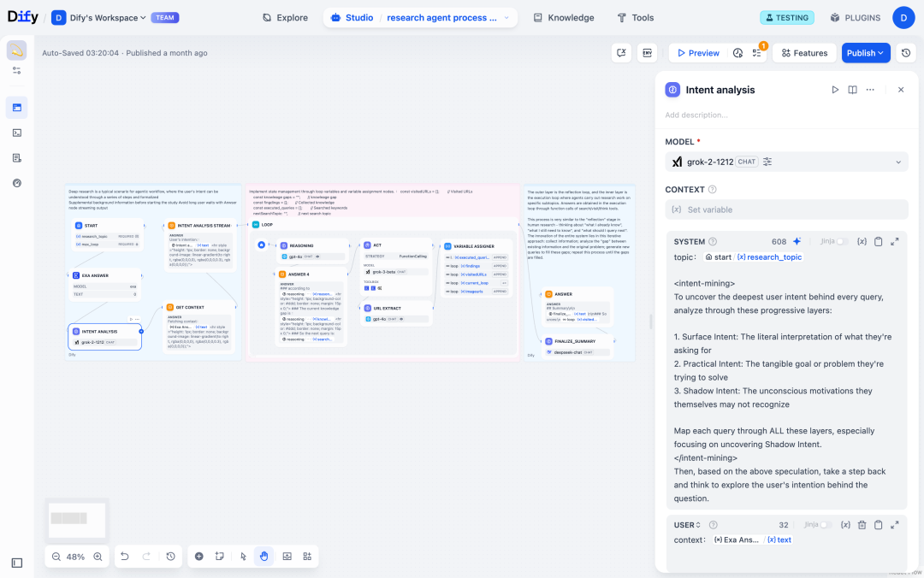Select the EXA ANSWER node
The height and width of the screenshot is (578, 924).
coord(105,284)
